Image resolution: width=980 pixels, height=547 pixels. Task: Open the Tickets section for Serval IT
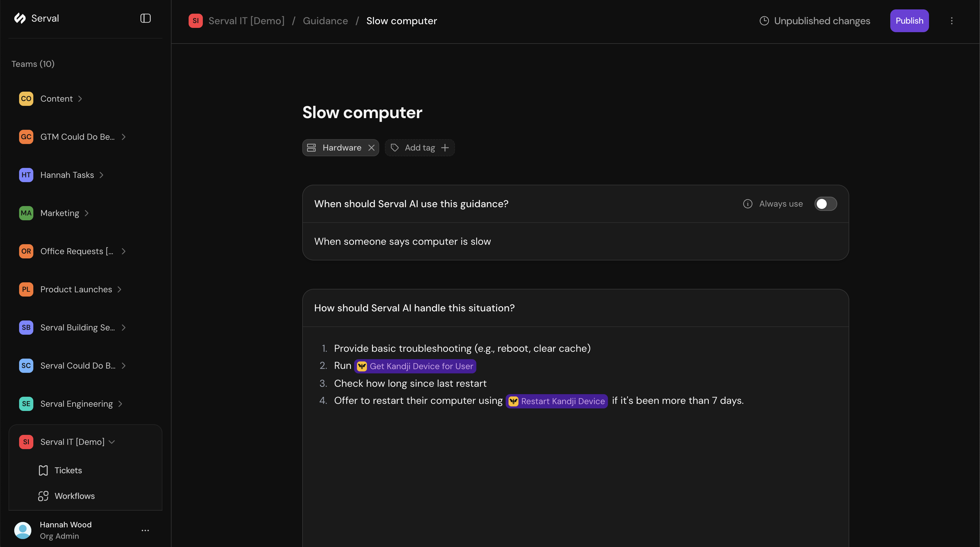click(x=68, y=470)
